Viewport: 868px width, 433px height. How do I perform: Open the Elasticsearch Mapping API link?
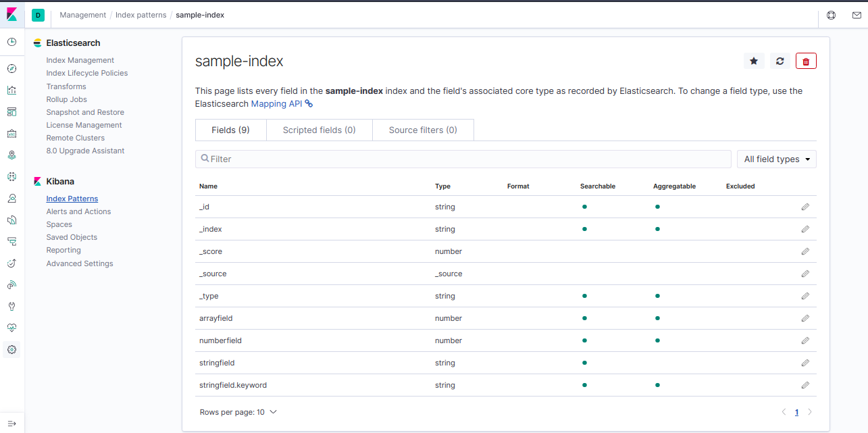pos(278,103)
